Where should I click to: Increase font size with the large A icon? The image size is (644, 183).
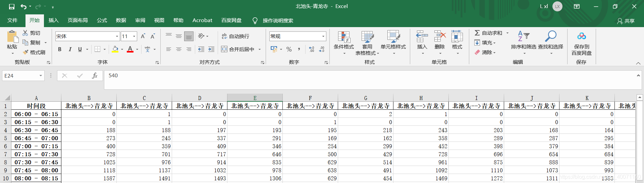point(143,36)
